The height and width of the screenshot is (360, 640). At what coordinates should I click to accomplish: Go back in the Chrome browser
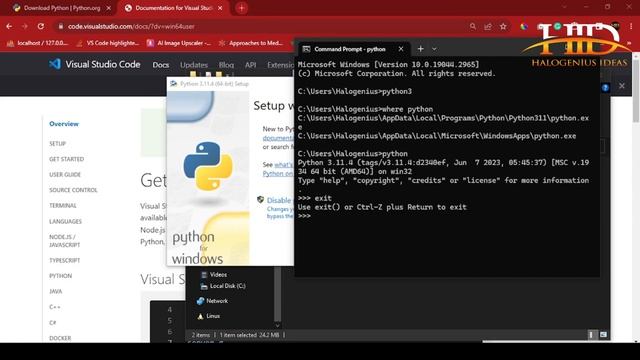tap(9, 27)
